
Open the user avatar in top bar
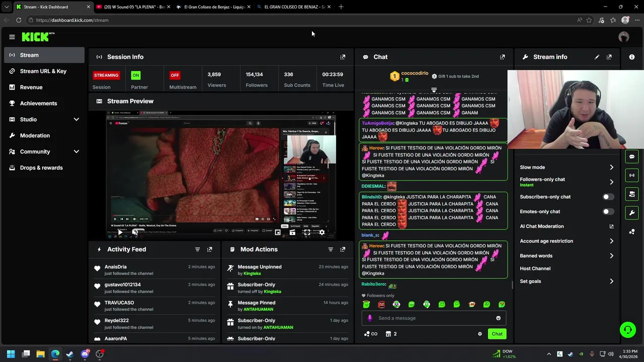tap(624, 37)
